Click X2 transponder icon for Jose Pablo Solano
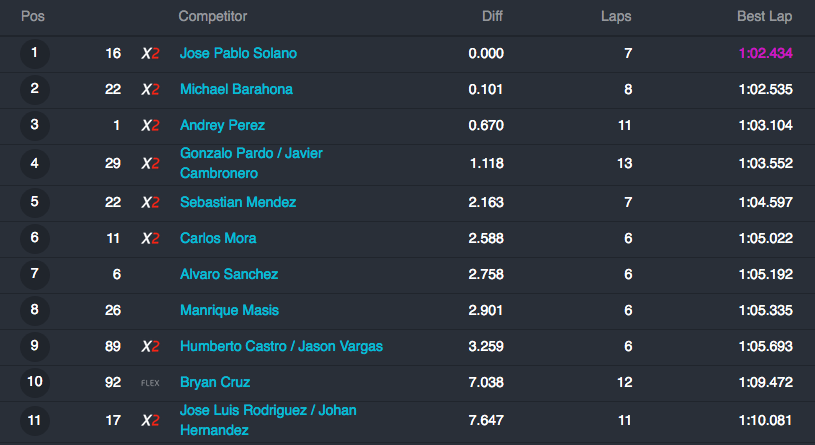 coord(150,54)
